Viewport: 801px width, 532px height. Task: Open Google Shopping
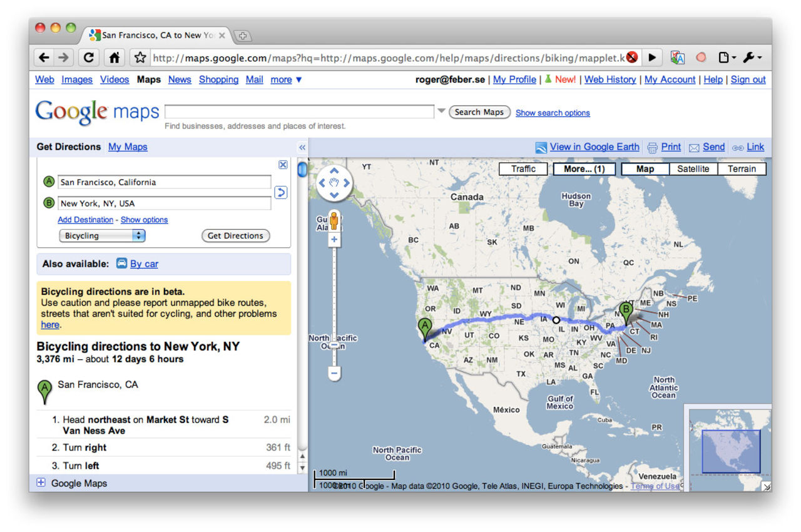pyautogui.click(x=218, y=79)
